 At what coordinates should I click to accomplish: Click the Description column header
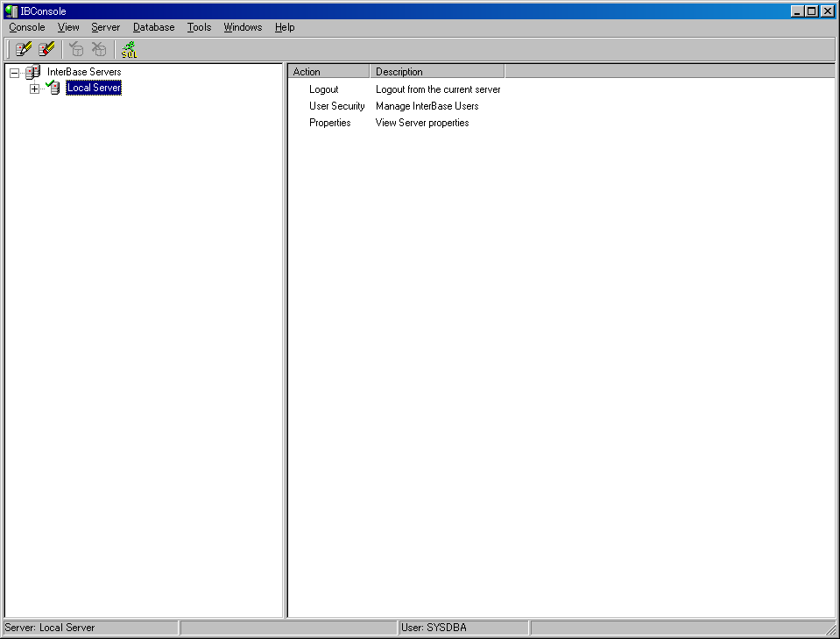(436, 72)
